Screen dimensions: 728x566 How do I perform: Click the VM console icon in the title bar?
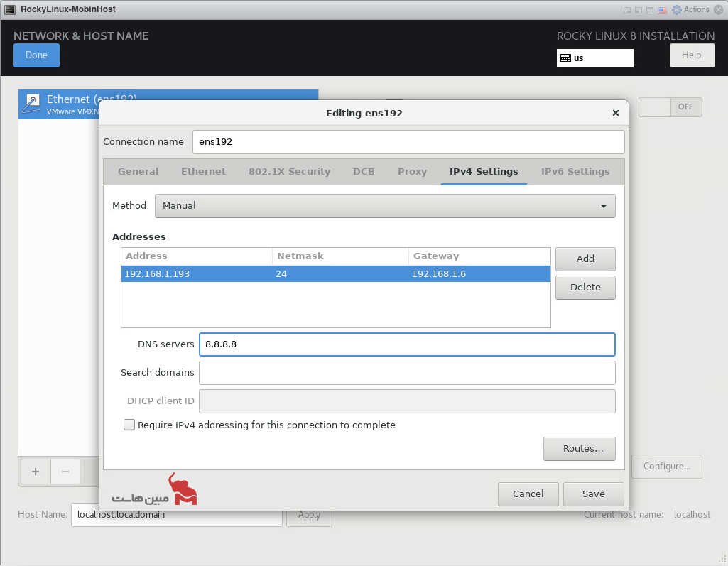[x=10, y=9]
